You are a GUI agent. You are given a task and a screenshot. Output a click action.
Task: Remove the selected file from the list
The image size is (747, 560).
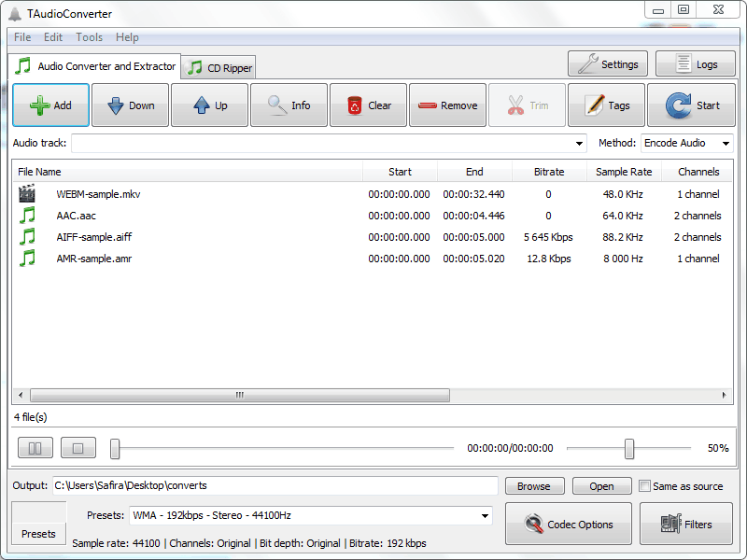click(x=448, y=105)
